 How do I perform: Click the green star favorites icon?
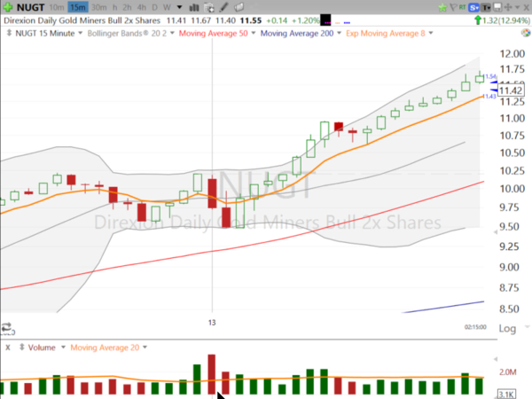click(442, 7)
